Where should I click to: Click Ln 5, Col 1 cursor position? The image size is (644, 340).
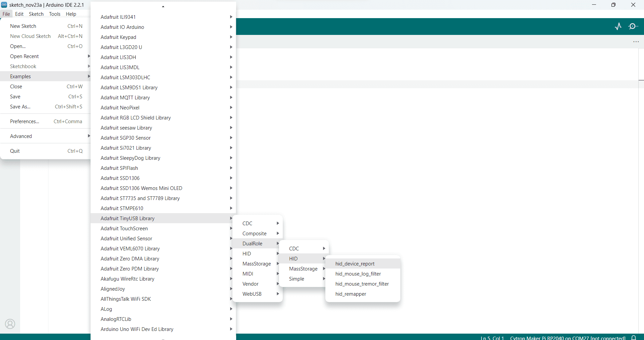point(492,338)
